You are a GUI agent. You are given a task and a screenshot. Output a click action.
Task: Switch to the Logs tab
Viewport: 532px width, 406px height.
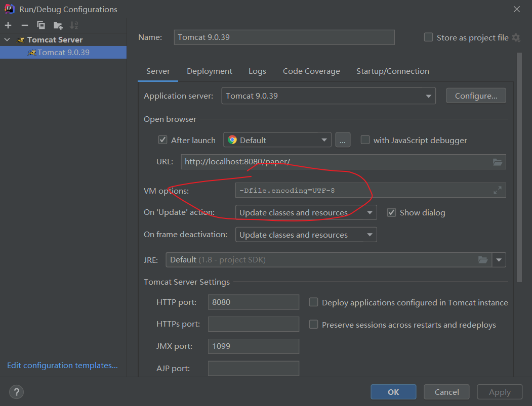pyautogui.click(x=257, y=71)
